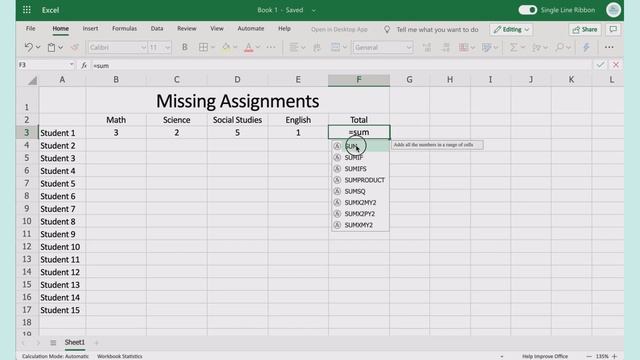This screenshot has width=640, height=360.
Task: Toggle the Single Line Ribbon switch
Action: (x=527, y=10)
